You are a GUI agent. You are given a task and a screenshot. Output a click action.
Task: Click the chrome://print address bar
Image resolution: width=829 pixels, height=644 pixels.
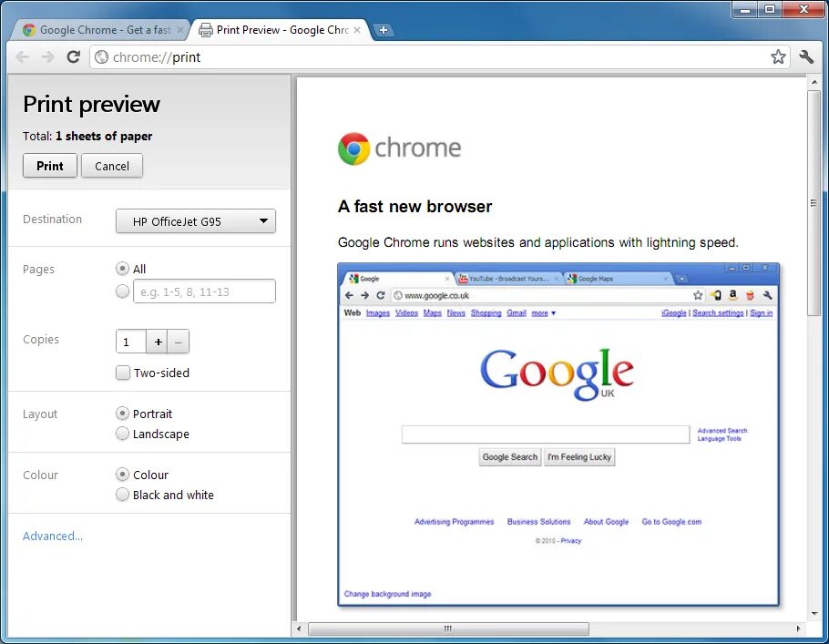pyautogui.click(x=439, y=57)
